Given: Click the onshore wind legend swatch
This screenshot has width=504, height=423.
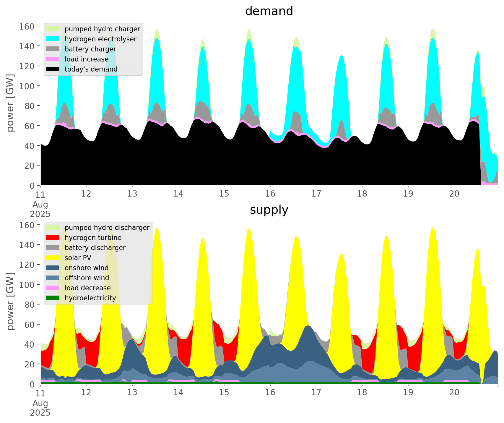Looking at the screenshot, I should click(53, 268).
